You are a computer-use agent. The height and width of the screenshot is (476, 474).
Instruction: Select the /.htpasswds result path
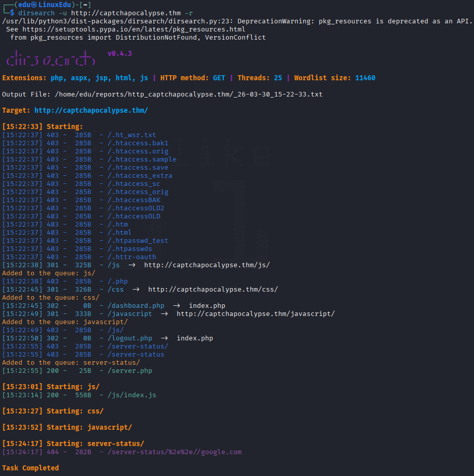(130, 249)
